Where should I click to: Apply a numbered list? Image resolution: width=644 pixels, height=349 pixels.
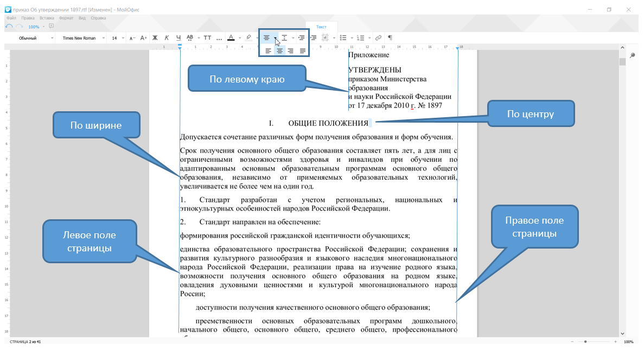click(x=361, y=38)
